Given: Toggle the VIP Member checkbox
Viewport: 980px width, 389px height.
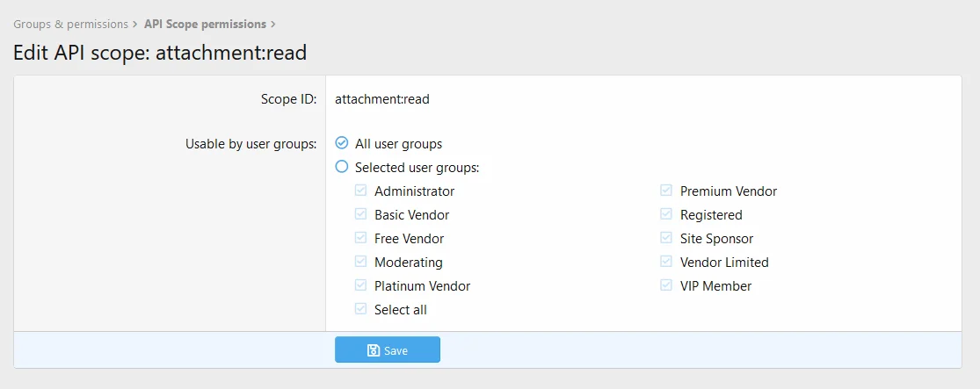Looking at the screenshot, I should [x=666, y=286].
